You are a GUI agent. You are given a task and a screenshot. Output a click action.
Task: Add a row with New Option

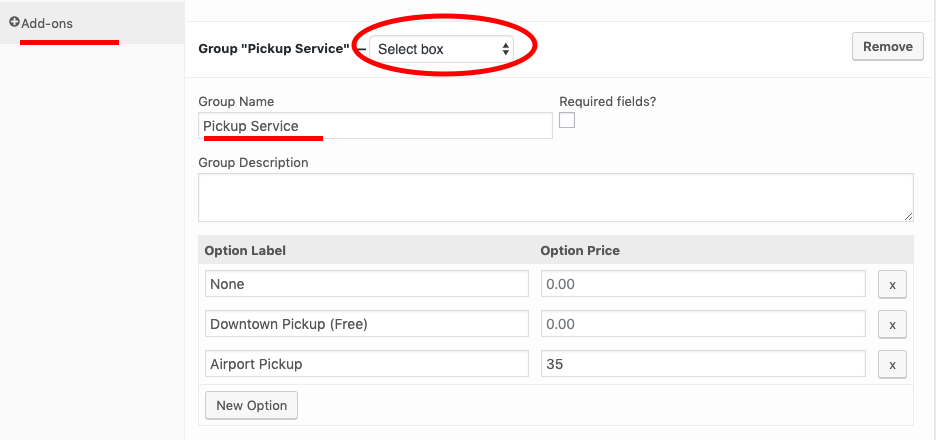pyautogui.click(x=251, y=405)
